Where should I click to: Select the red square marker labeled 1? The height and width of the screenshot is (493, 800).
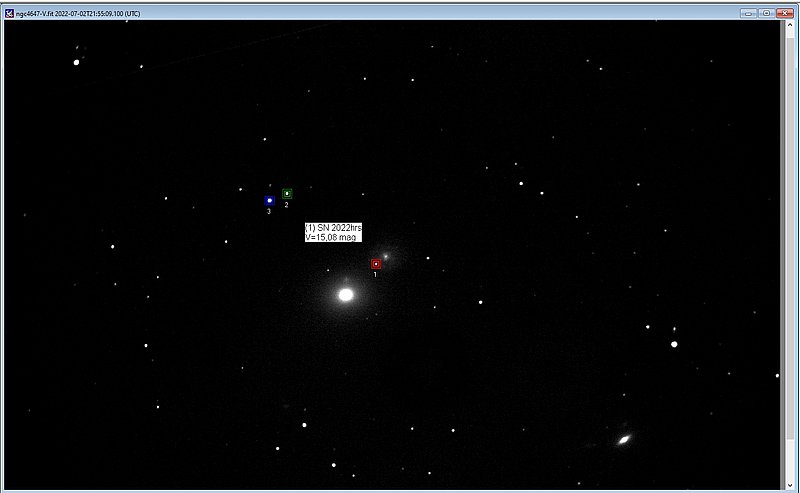point(376,264)
